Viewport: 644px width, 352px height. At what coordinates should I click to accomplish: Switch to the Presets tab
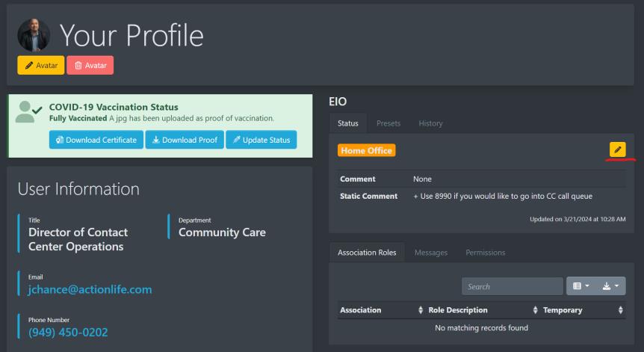388,123
